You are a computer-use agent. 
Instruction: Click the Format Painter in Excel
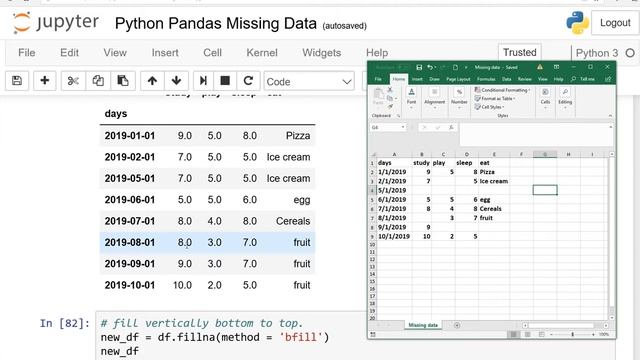[390, 107]
